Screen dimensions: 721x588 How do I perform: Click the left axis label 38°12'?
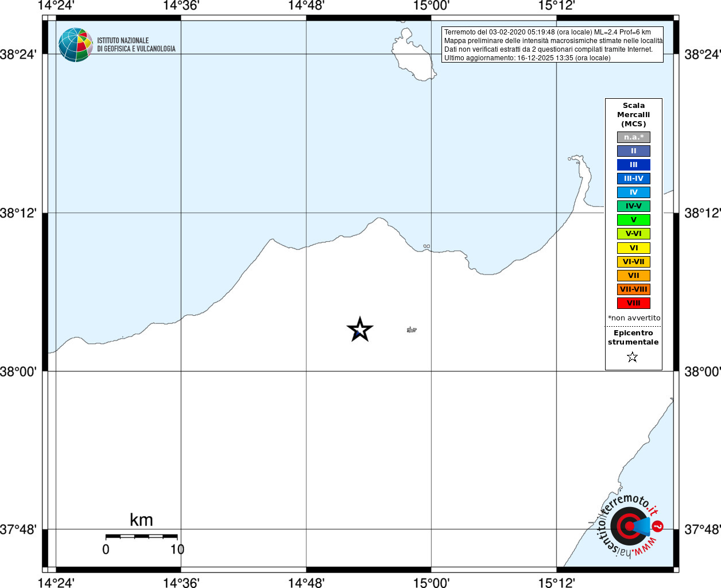point(18,213)
